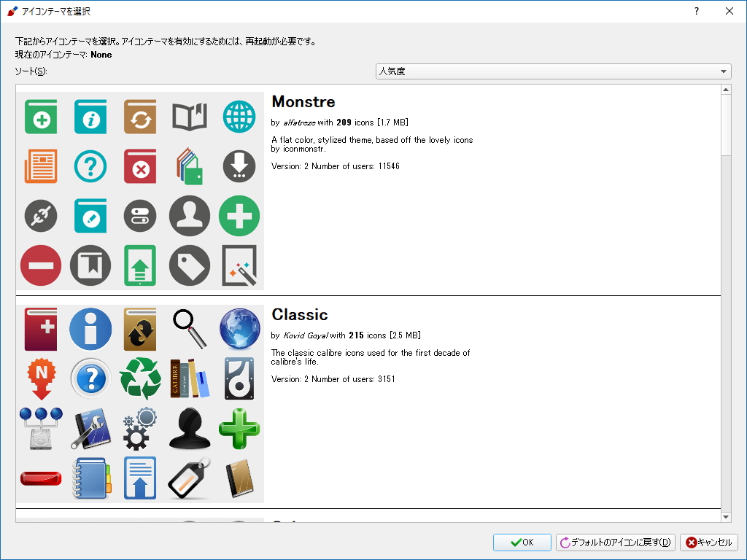The width and height of the screenshot is (747, 560).
Task: Click Monstre orange news page icon
Action: coord(41,166)
